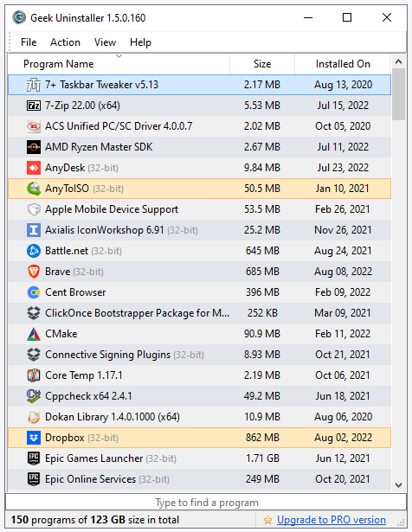This screenshot has height=532, width=412.
Task: Click the star icon beside Upgrade to PRO
Action: coord(267,520)
